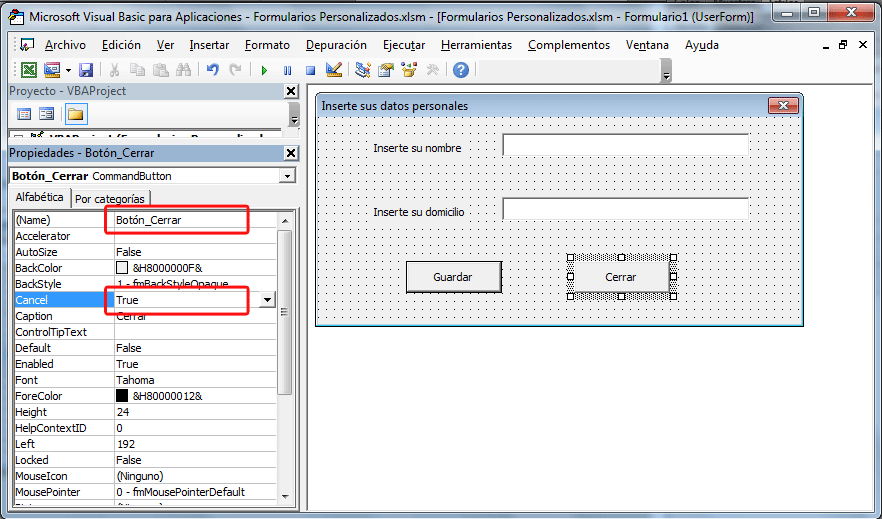Select the Font property value Tahoma
Screen dimensions: 882x519
(x=195, y=380)
